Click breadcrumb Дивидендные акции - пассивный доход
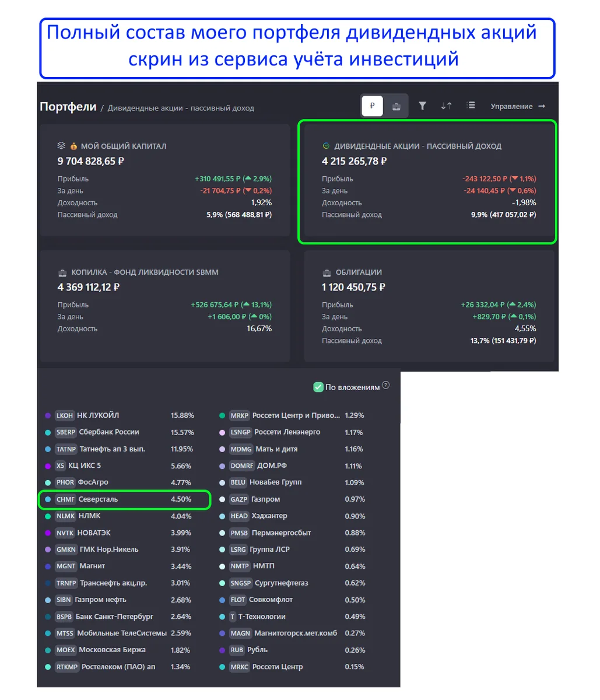This screenshot has width=600, height=700. tap(181, 108)
